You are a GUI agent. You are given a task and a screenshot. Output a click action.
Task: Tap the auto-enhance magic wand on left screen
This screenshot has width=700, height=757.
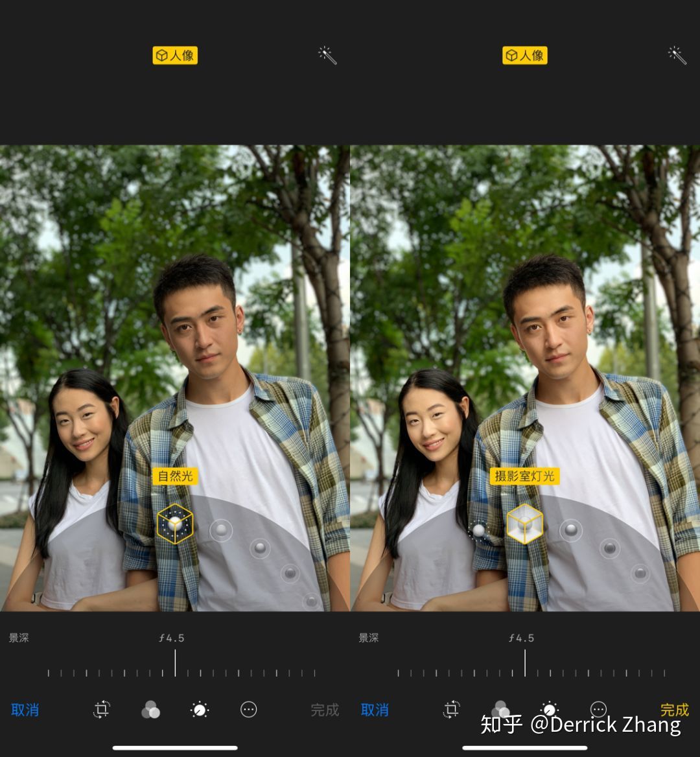327,56
